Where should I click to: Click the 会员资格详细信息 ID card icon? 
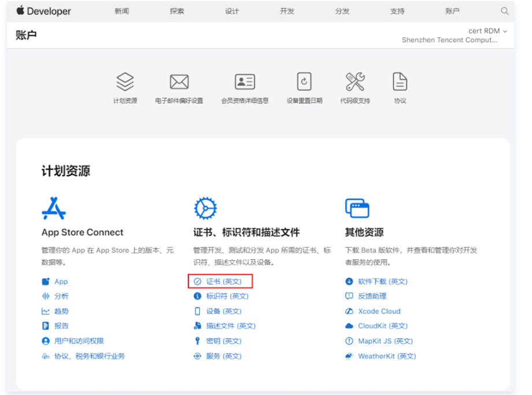244,82
